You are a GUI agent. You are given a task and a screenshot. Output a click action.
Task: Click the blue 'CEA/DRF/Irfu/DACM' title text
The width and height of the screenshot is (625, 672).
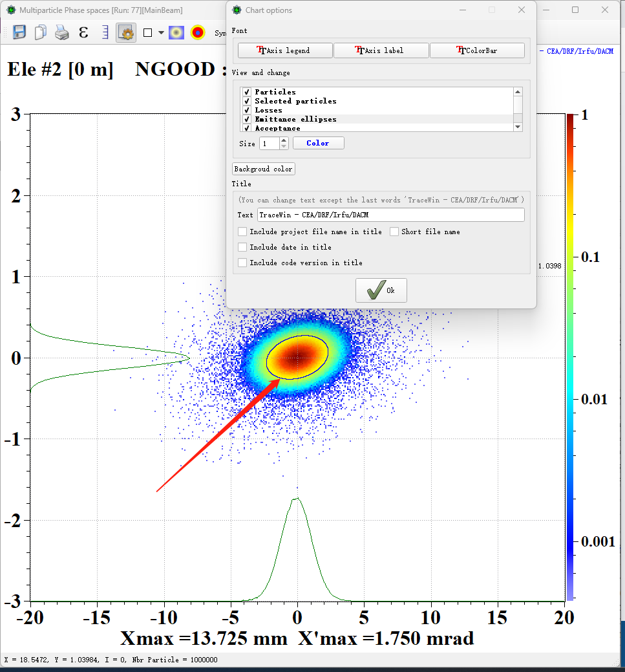point(580,52)
